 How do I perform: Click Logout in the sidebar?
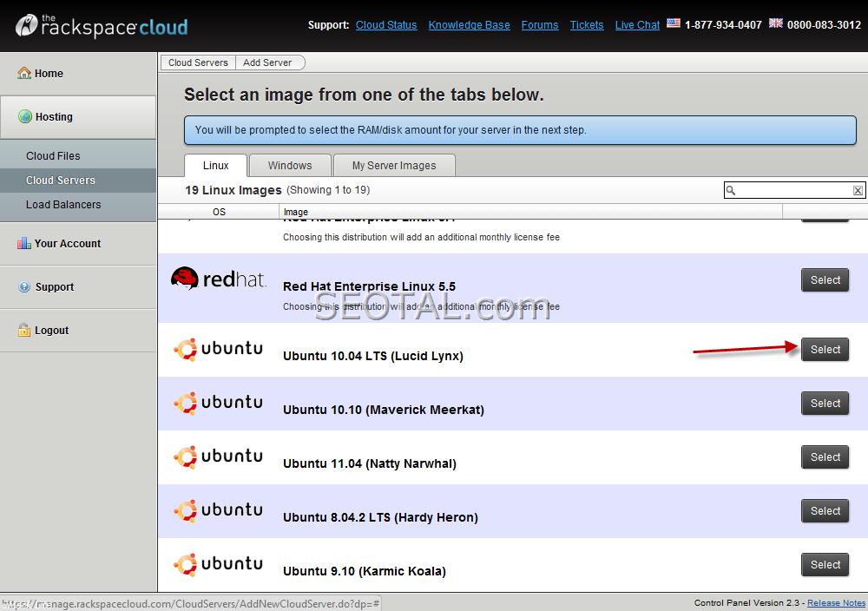coord(78,331)
